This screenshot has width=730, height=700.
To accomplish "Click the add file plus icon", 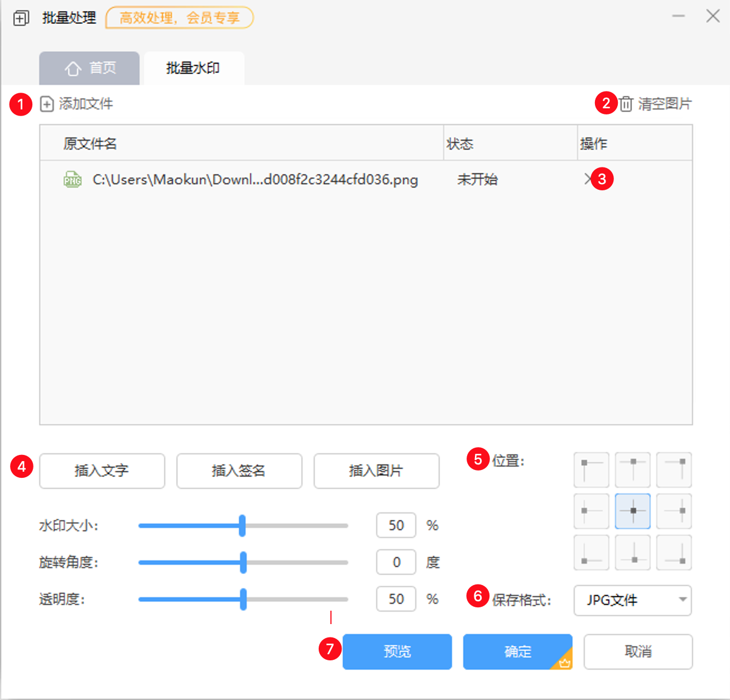I will (x=47, y=104).
